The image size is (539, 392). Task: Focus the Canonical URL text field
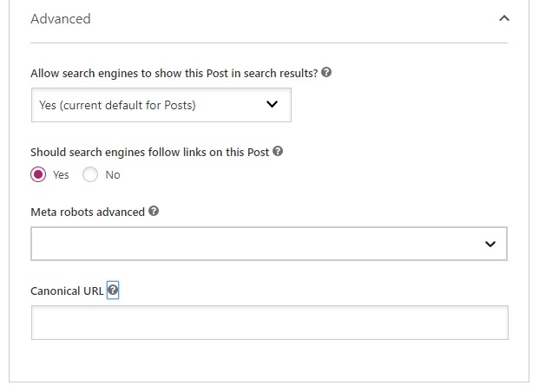(269, 323)
